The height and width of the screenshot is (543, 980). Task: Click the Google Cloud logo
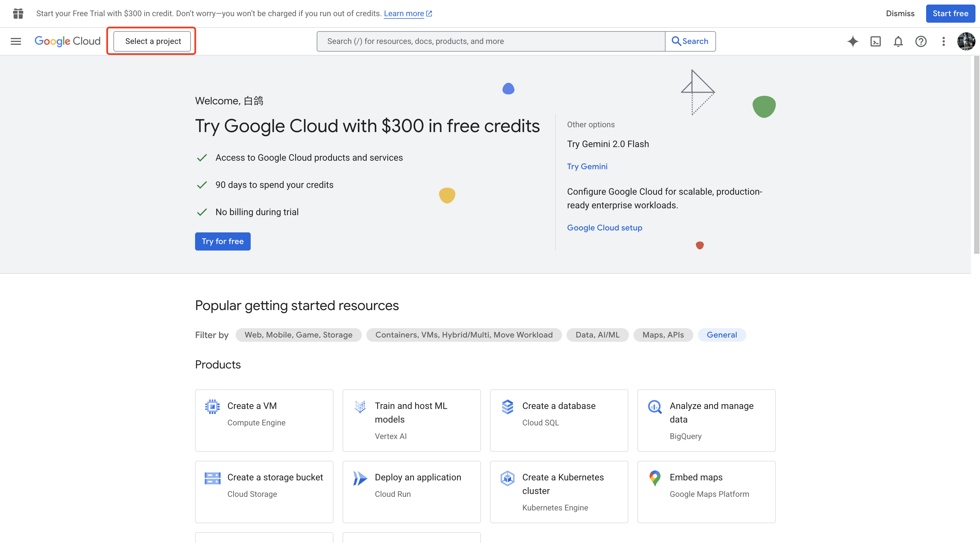(67, 41)
